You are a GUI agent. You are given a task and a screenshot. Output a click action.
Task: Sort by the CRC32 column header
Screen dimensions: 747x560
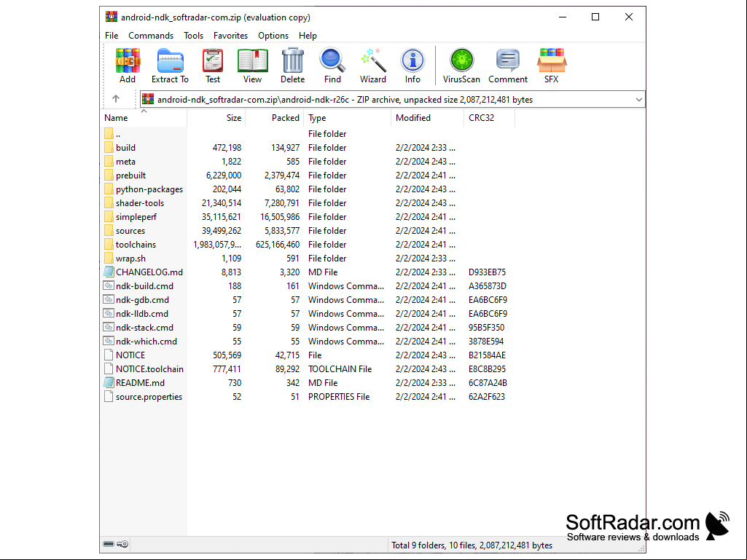[x=489, y=118]
